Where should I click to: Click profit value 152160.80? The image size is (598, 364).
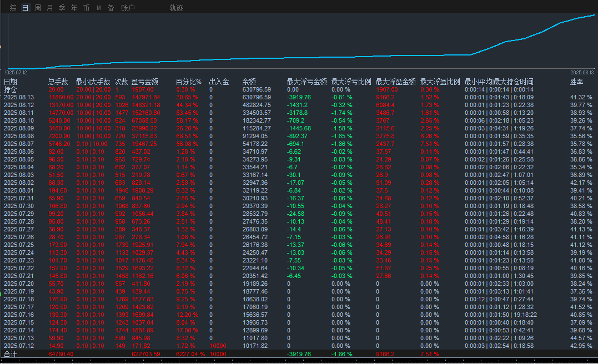146,113
